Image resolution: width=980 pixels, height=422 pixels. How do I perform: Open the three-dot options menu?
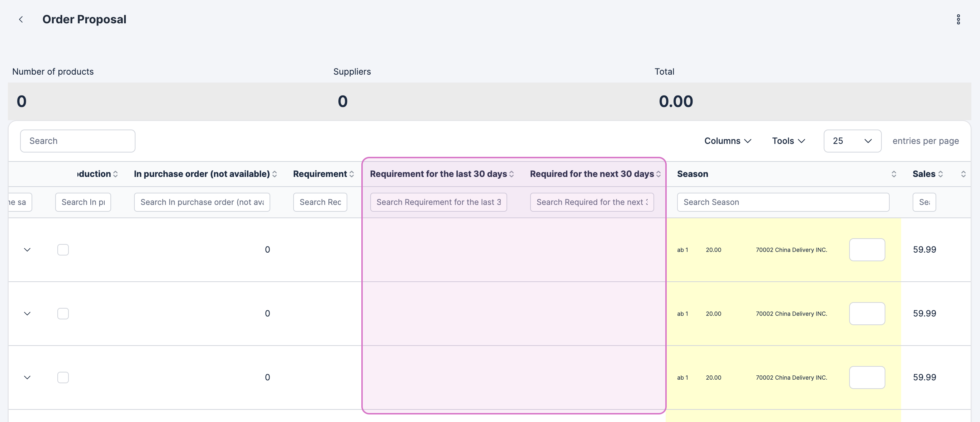tap(958, 19)
